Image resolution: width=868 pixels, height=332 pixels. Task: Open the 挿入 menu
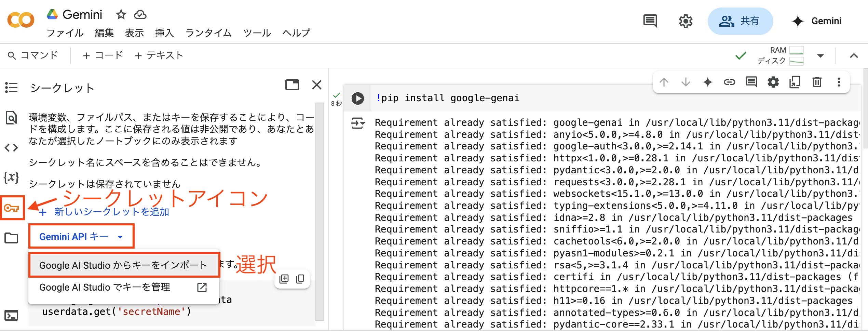[164, 33]
